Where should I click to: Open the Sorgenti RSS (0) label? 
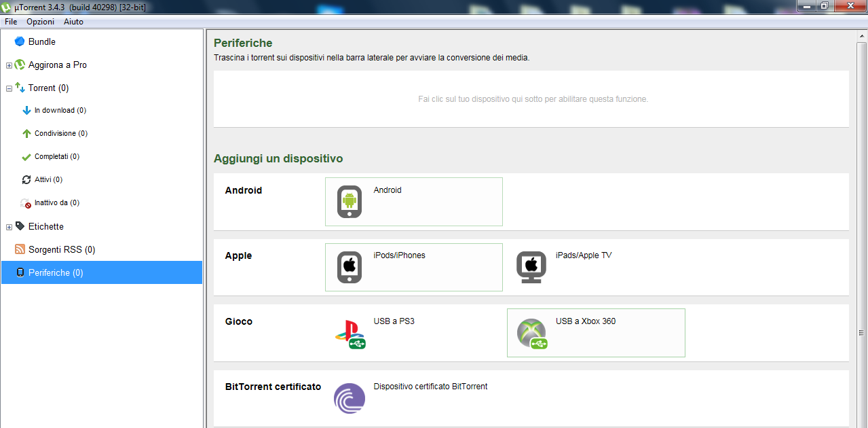point(62,249)
